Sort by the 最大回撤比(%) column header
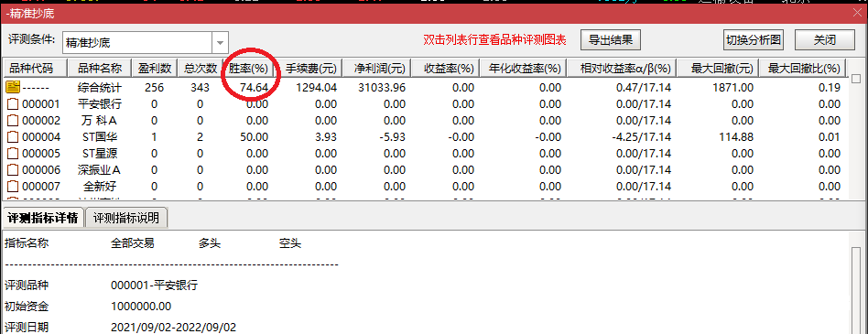 [x=803, y=69]
